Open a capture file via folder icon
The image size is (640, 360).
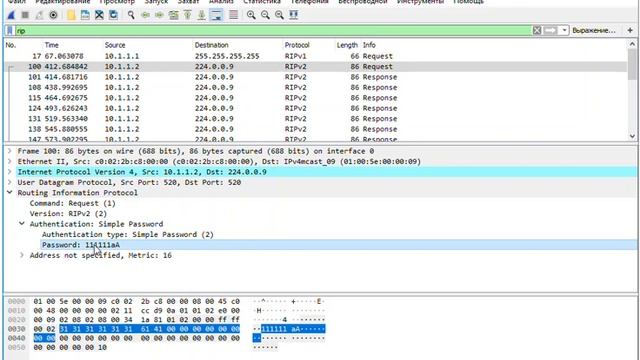pos(71,15)
